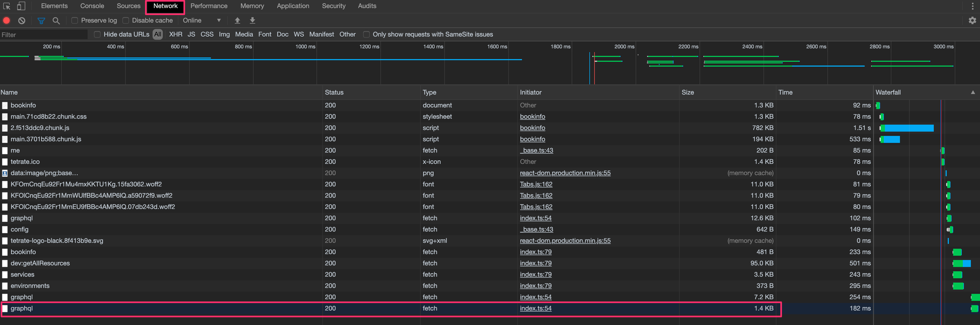
Task: Open the Sources tab
Action: 129,6
